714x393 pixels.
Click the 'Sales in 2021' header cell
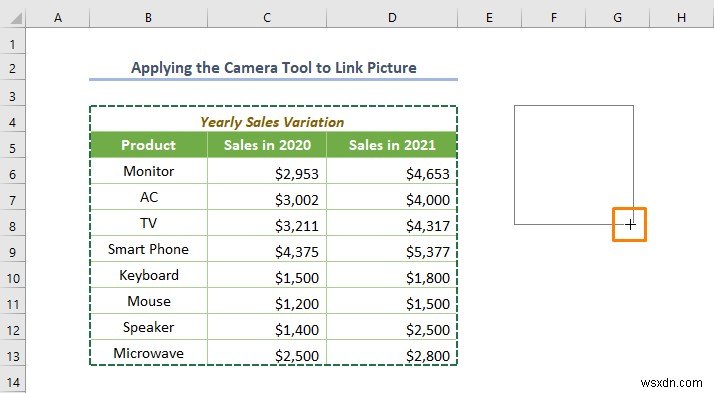[x=392, y=145]
